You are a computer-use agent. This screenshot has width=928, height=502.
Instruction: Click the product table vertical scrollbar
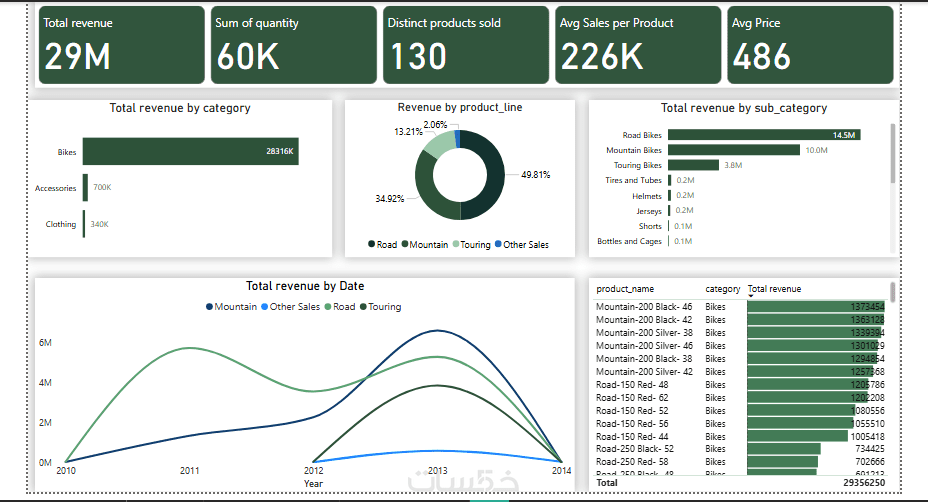coord(892,292)
